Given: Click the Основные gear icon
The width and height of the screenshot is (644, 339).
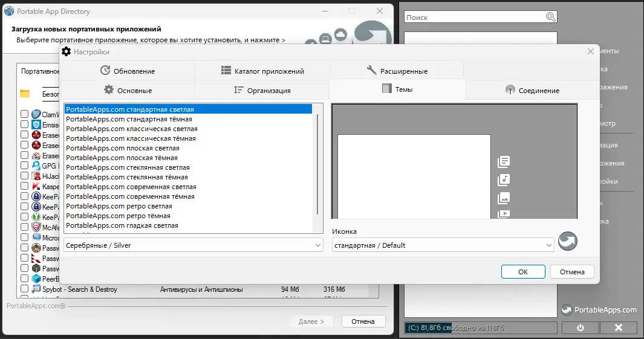Looking at the screenshot, I should coord(108,89).
